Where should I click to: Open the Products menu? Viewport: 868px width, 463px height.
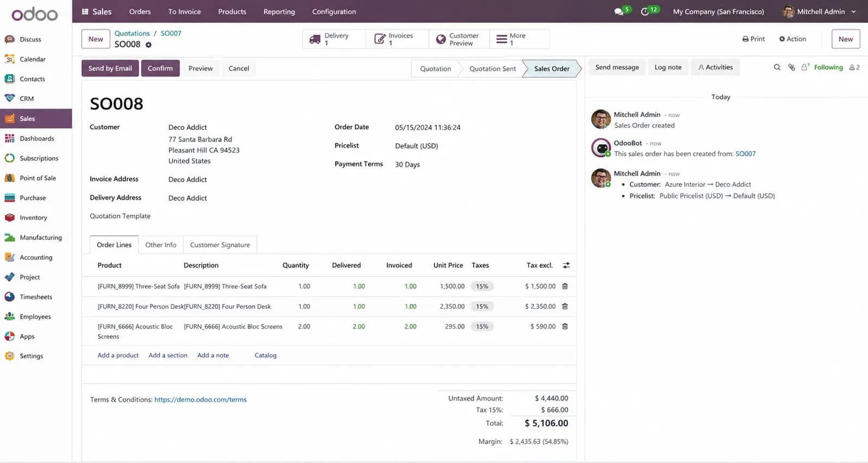coord(232,11)
